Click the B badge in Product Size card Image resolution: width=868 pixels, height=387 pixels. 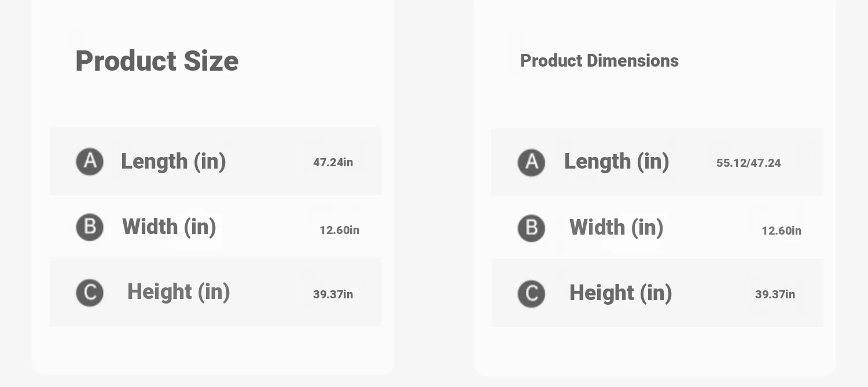point(90,227)
